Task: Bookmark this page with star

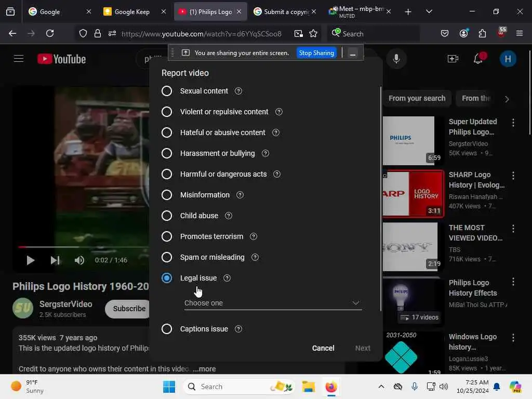Action: 313,33
